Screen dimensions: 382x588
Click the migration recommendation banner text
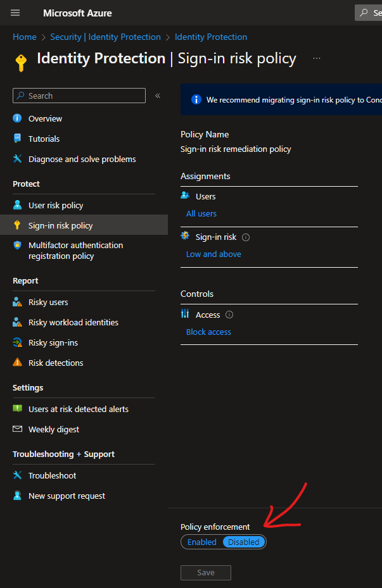point(294,100)
